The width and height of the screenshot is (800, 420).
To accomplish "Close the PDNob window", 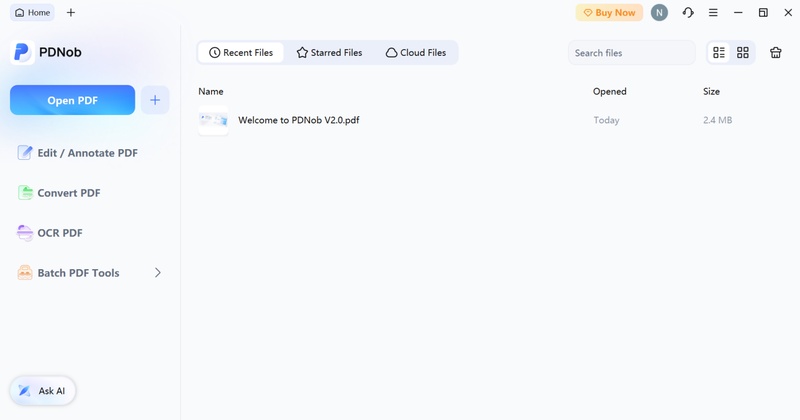I will (x=788, y=13).
